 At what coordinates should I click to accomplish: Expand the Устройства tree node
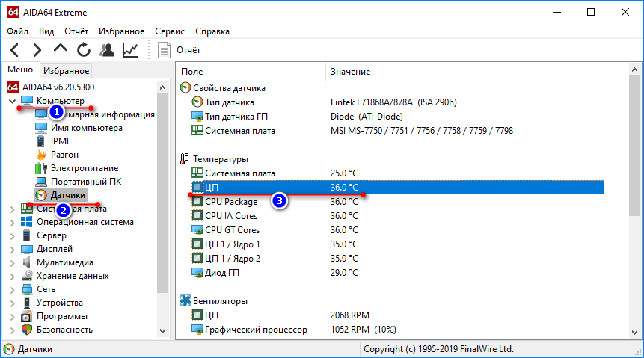12,303
